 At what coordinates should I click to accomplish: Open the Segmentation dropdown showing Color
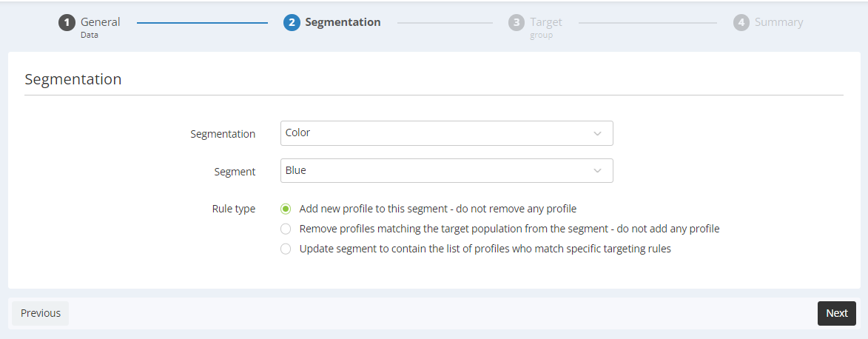(447, 133)
